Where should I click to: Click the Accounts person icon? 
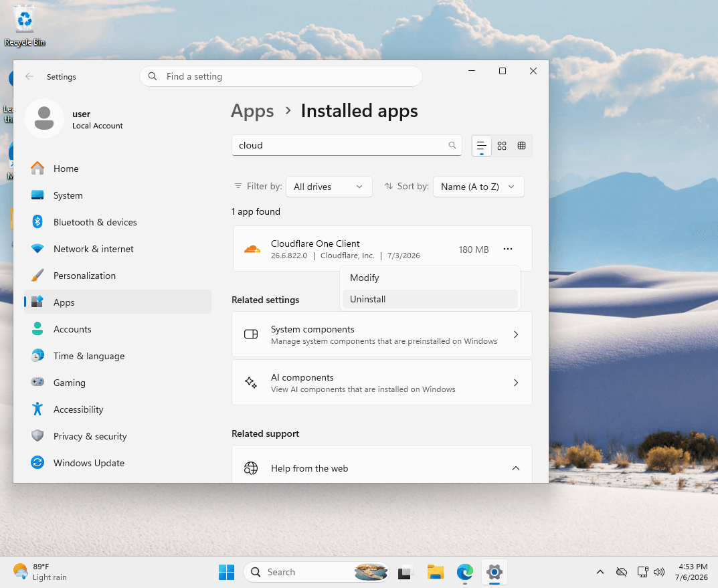click(37, 328)
